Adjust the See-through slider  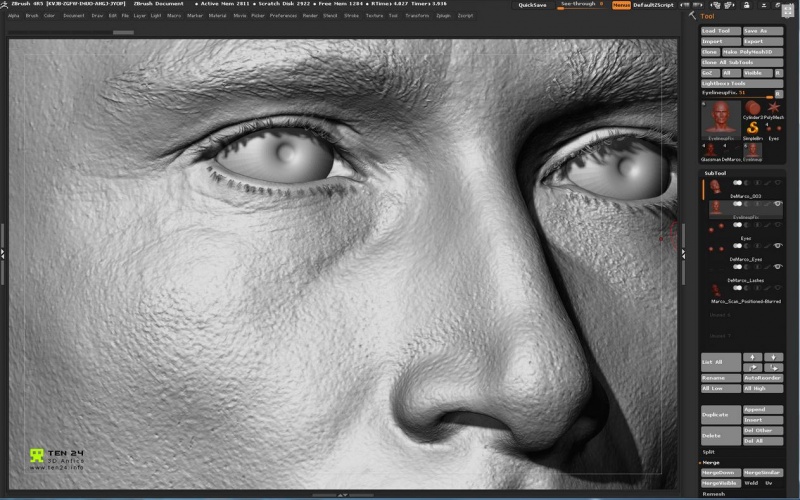[x=580, y=5]
